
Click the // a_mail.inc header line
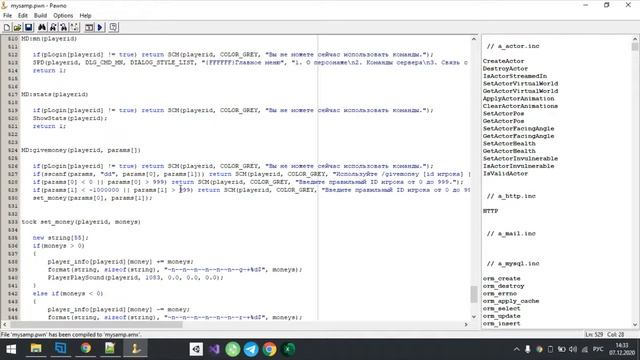click(x=511, y=233)
